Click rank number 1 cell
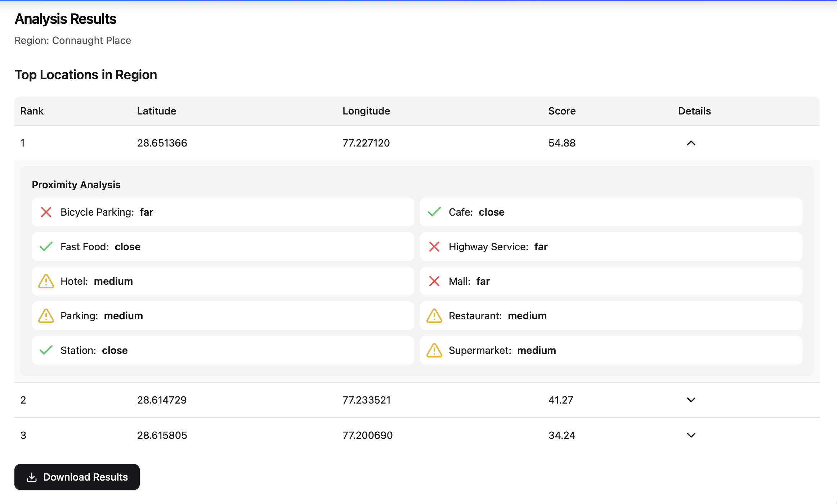Screen dimensions: 837x504 pyautogui.click(x=23, y=143)
